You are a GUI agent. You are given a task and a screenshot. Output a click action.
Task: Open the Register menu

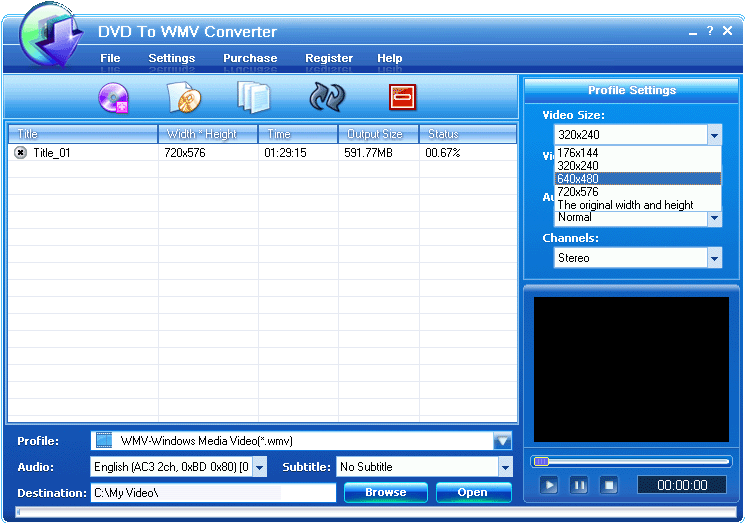tap(329, 58)
